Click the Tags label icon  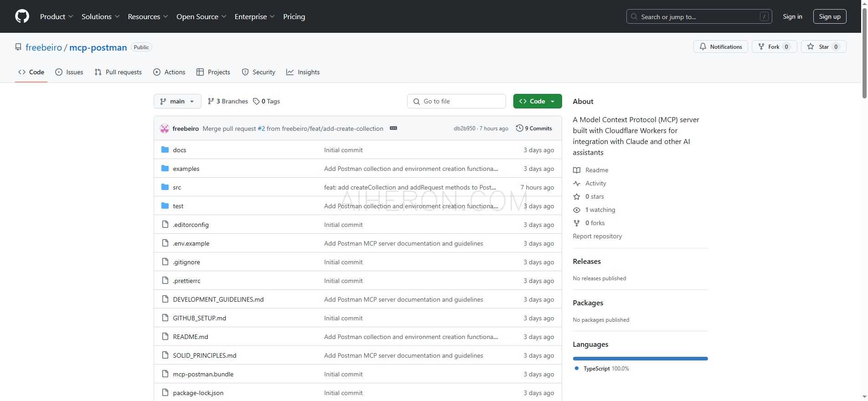256,101
